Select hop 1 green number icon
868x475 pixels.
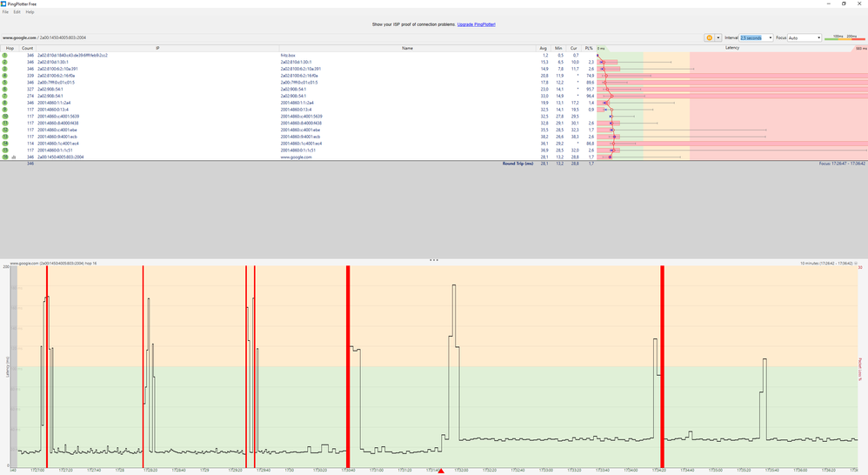[x=5, y=56]
